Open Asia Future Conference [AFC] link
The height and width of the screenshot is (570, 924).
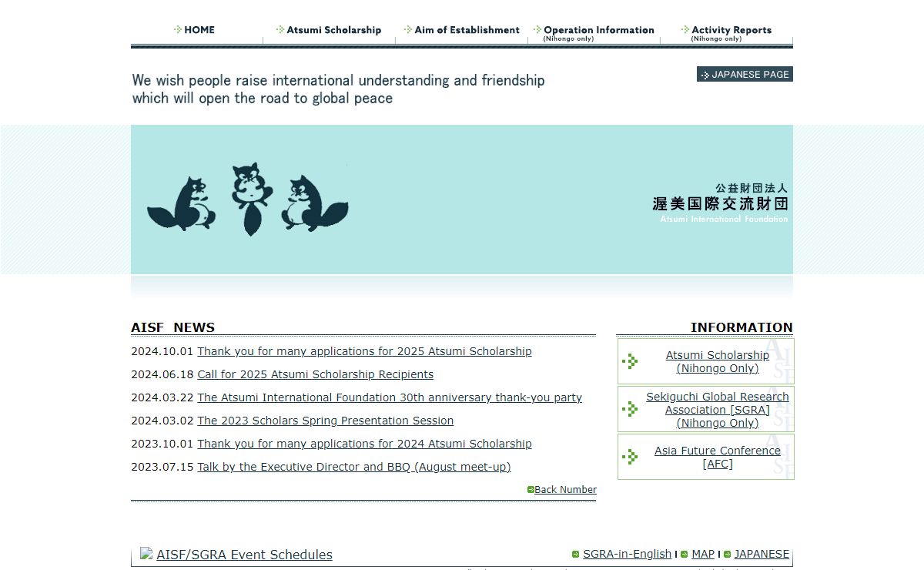(718, 458)
